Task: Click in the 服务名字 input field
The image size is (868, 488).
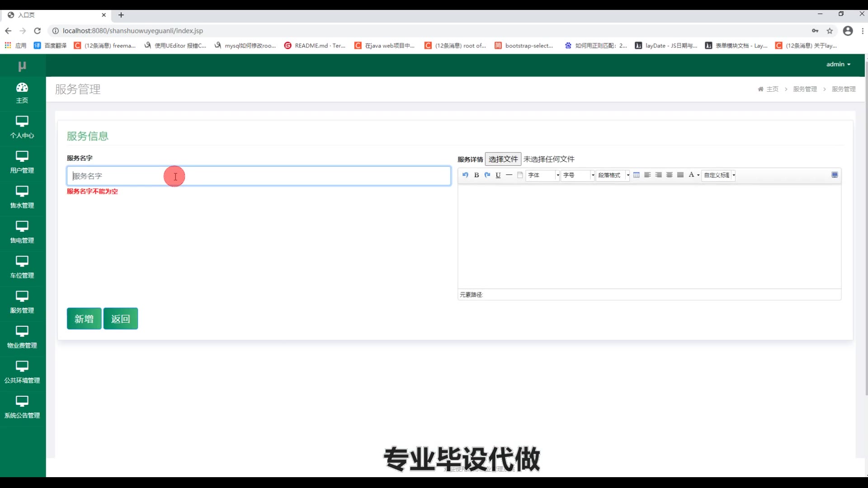Action: (259, 176)
